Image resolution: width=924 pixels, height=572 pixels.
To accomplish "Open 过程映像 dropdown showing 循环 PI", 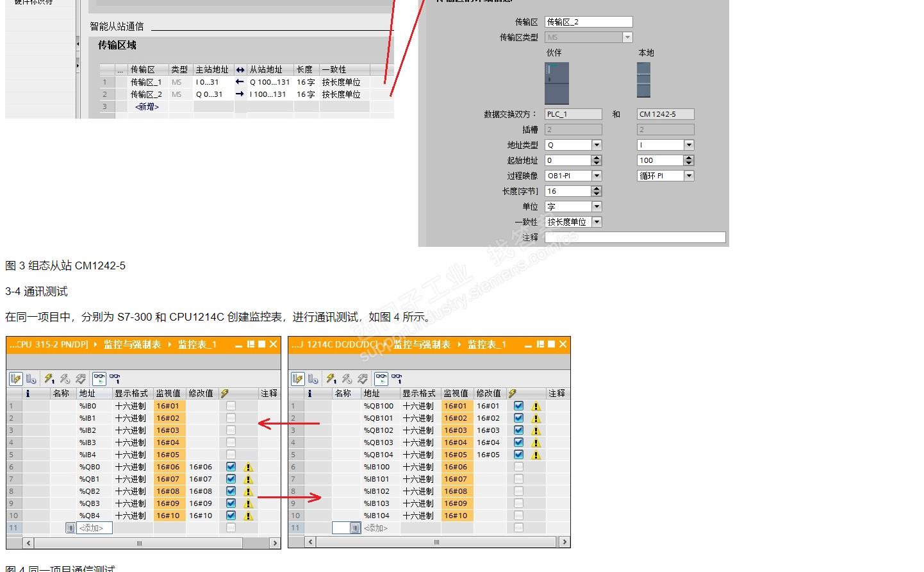I will (689, 176).
